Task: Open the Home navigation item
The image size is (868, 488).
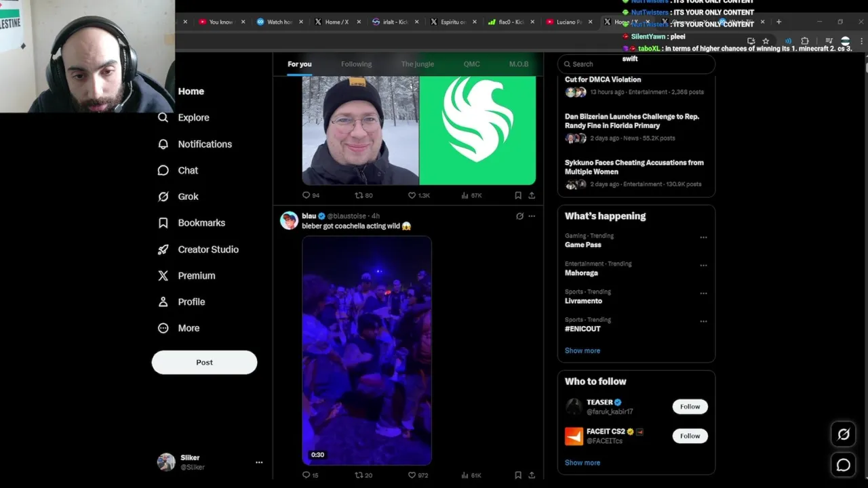Action: [x=191, y=91]
